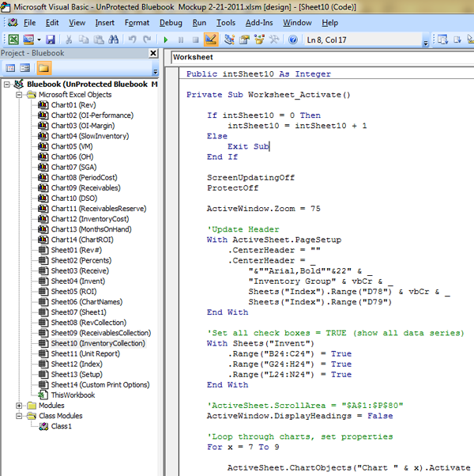Click Insert UserForm toolbar icon
Viewport: 474px width, 476px height.
coord(28,40)
